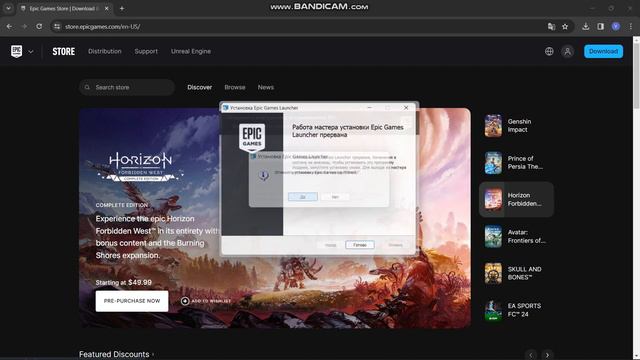The image size is (640, 360).
Task: Click the Epic Games logo in header
Action: click(17, 51)
